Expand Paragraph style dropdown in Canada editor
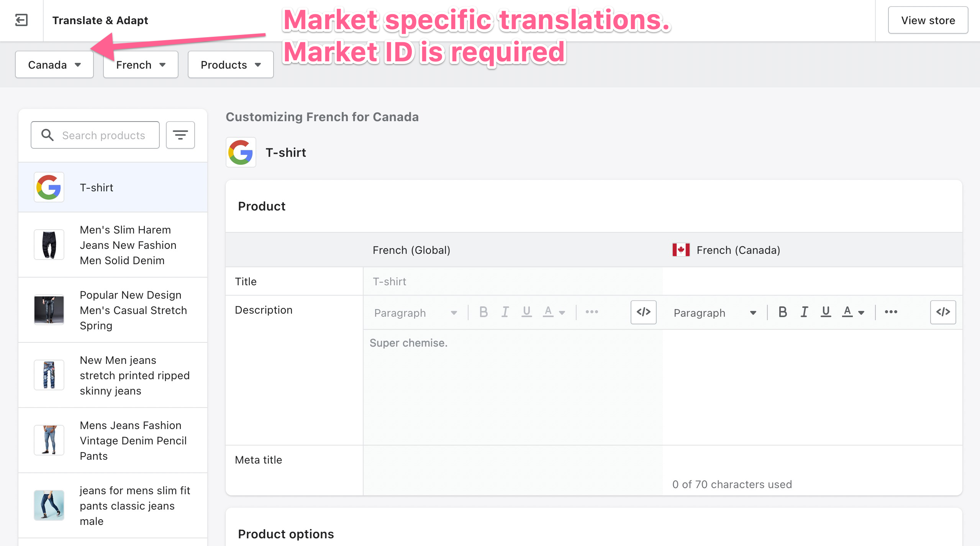 [715, 313]
